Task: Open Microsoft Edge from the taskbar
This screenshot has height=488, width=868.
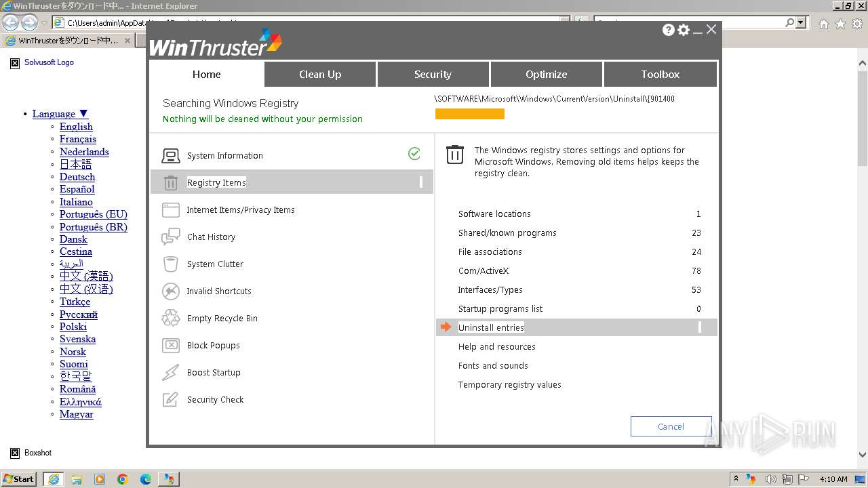Action: point(146,479)
